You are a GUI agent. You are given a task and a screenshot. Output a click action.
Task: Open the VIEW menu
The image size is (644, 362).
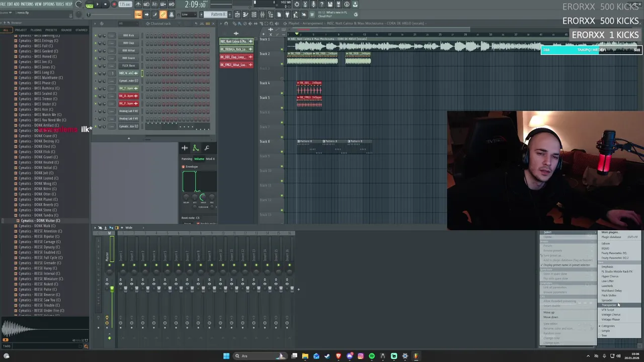click(38, 4)
